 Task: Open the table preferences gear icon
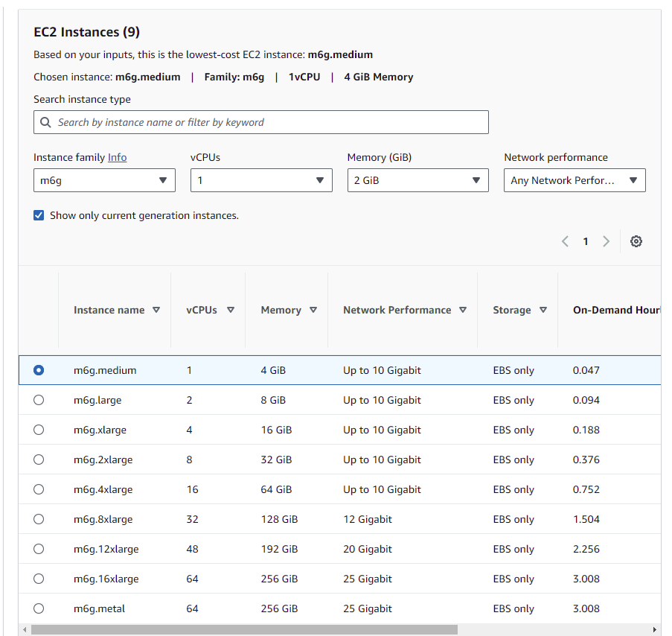click(x=636, y=241)
